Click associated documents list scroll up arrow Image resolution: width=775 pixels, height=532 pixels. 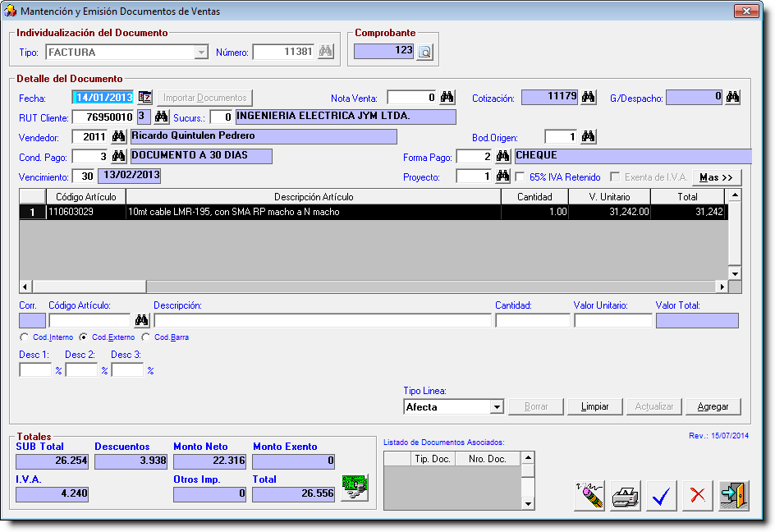pyautogui.click(x=528, y=458)
